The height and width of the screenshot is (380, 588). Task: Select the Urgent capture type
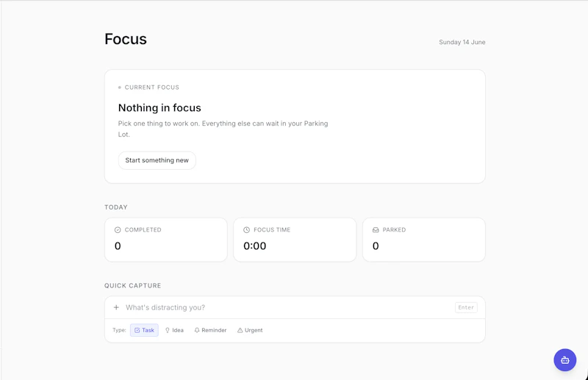coord(250,330)
